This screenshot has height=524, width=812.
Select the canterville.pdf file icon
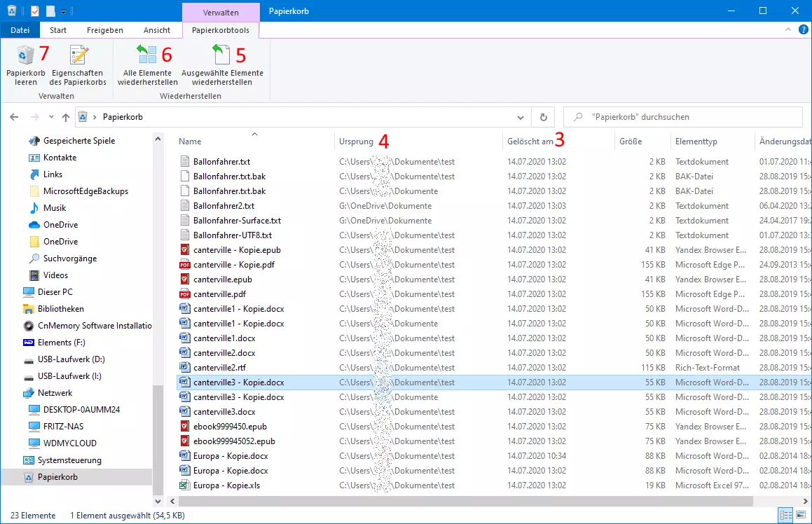point(184,294)
